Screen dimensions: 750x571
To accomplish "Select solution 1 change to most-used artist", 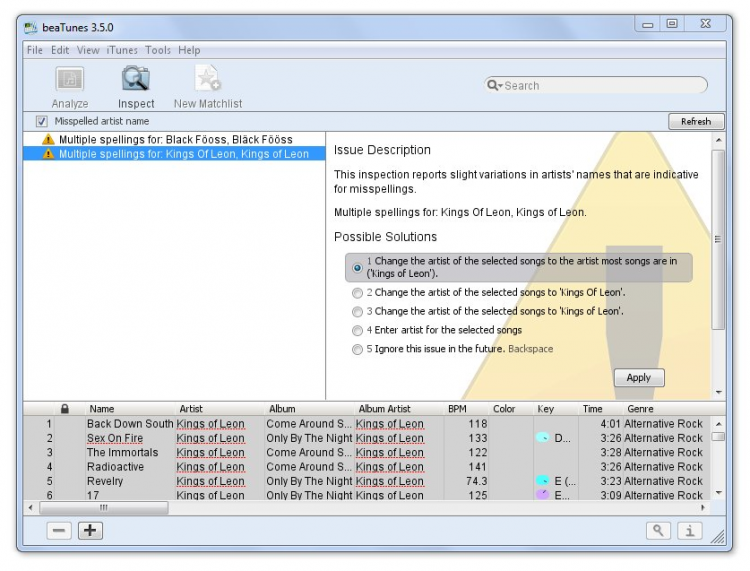I will (x=357, y=268).
